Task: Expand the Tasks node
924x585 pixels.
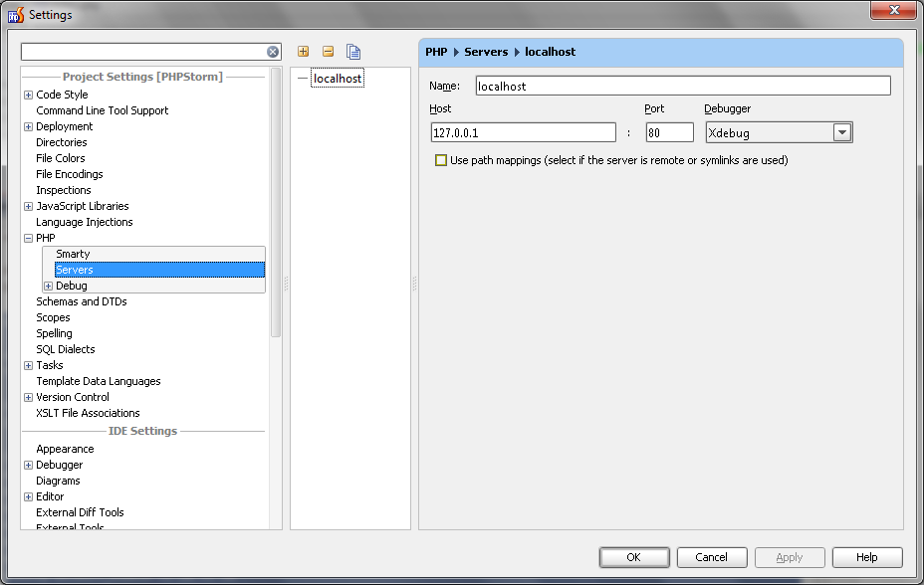Action: point(28,365)
